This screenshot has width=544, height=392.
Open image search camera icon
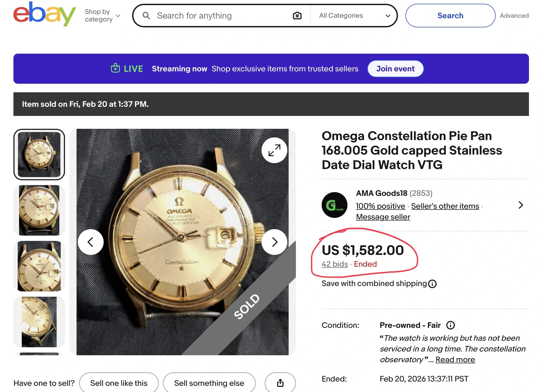click(x=297, y=16)
